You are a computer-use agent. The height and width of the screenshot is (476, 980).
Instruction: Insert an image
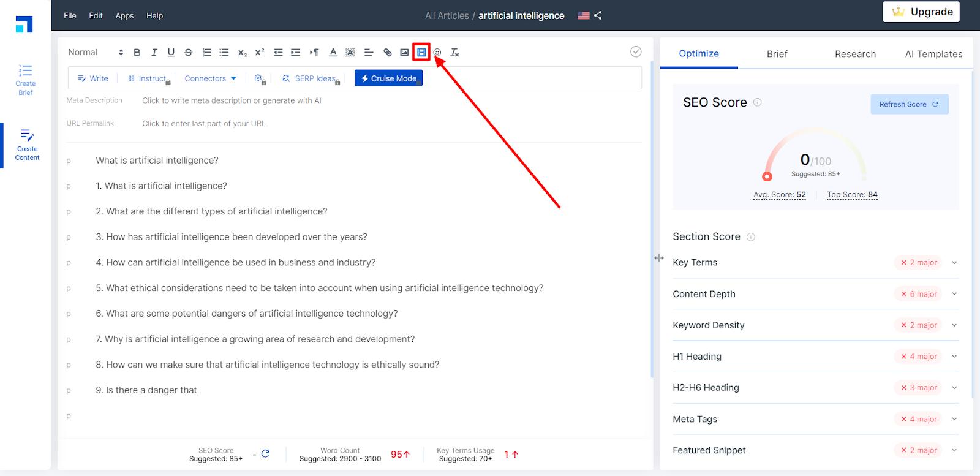(404, 53)
